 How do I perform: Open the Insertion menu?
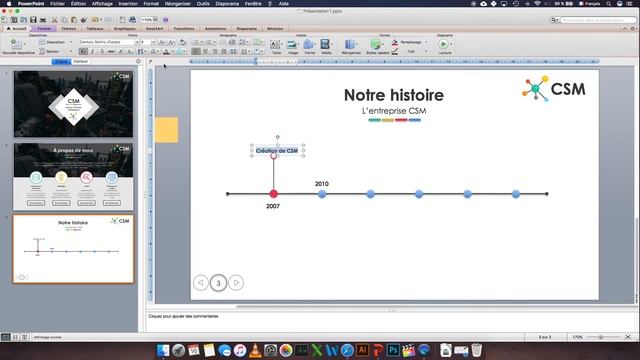pos(128,4)
